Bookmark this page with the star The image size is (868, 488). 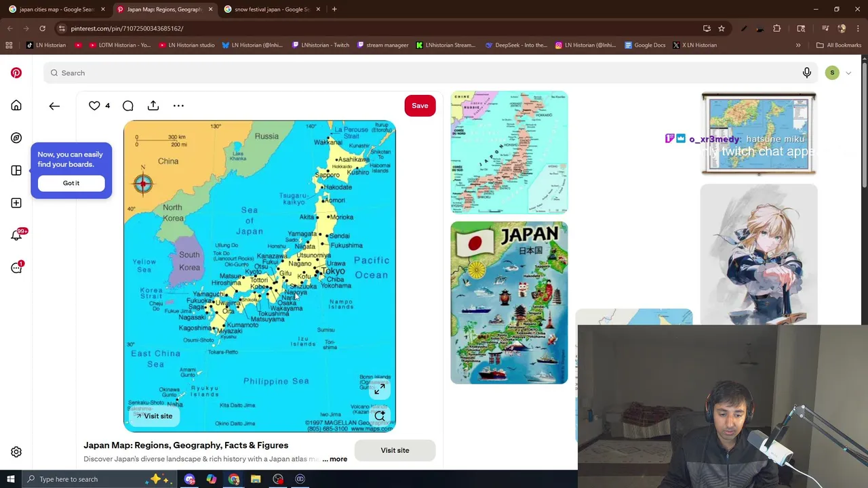point(722,28)
